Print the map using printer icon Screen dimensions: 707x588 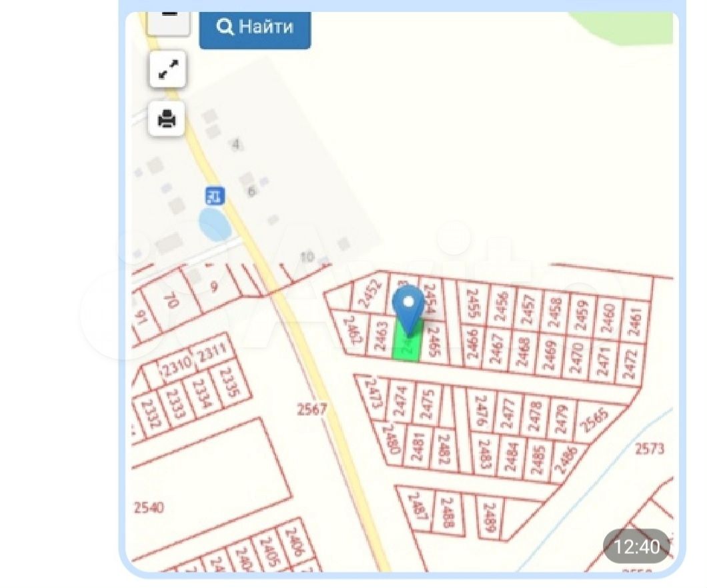[x=167, y=119]
